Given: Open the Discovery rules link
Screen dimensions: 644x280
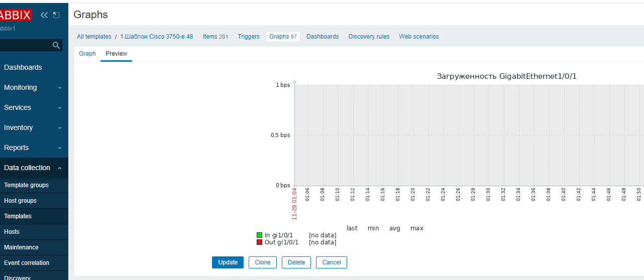Looking at the screenshot, I should point(369,37).
